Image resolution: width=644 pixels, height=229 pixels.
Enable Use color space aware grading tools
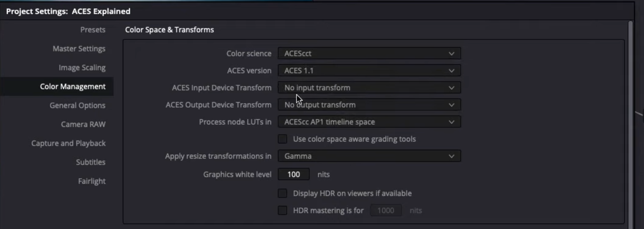pos(283,139)
